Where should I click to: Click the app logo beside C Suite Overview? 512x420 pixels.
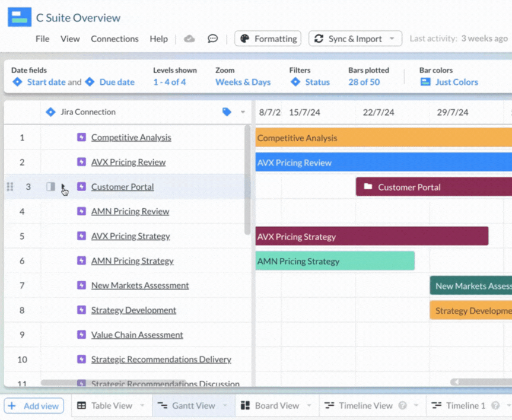pos(20,16)
